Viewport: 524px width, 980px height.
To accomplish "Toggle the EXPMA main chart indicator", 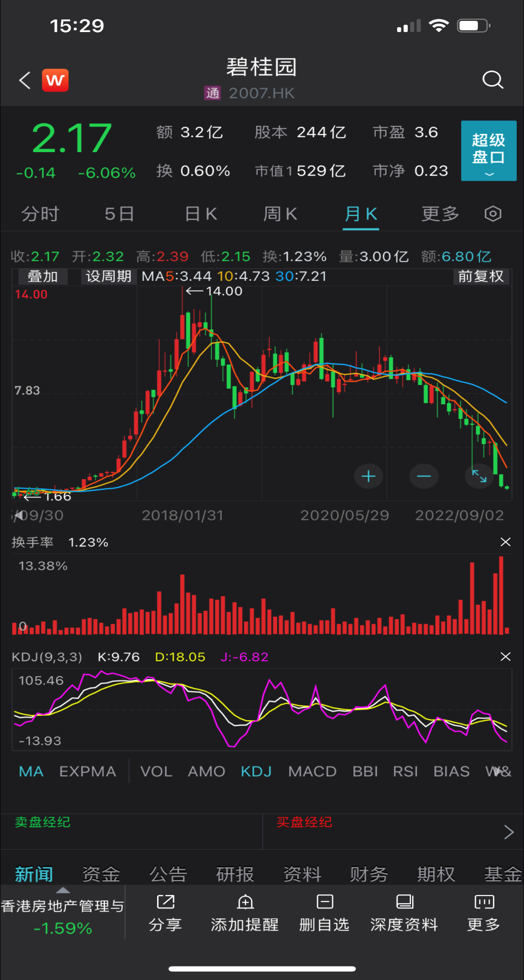I will click(x=87, y=772).
